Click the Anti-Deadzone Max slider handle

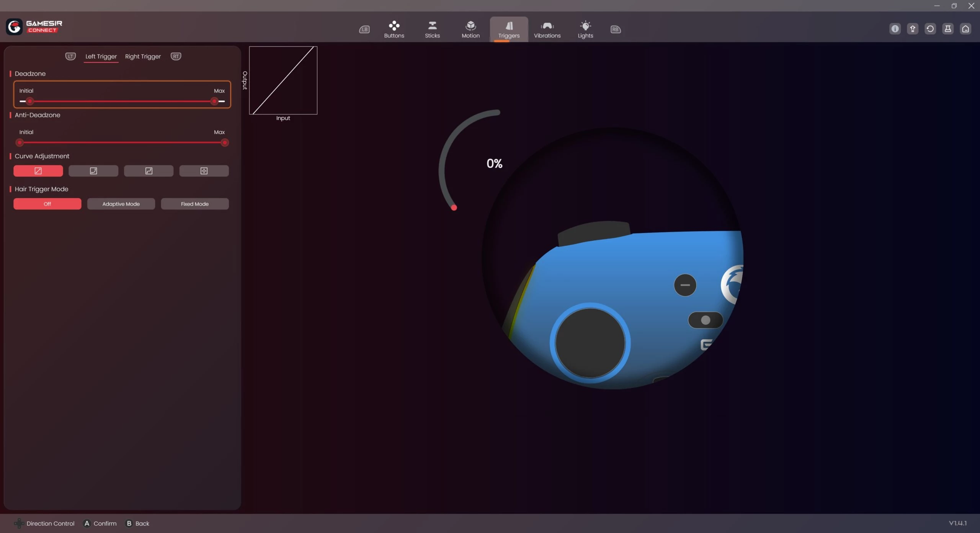tap(225, 143)
